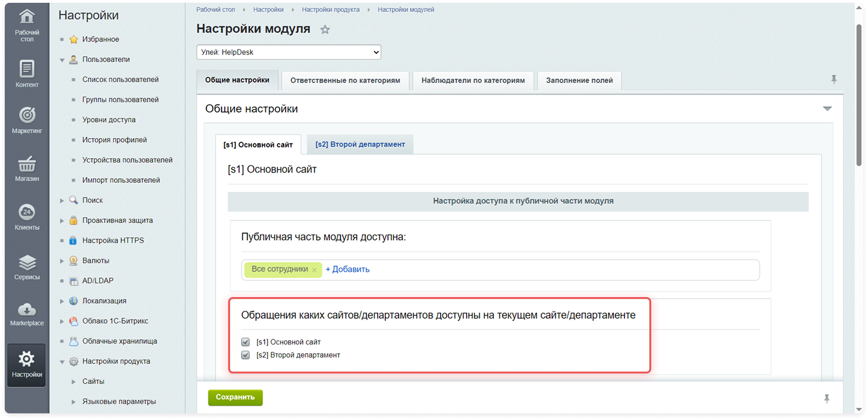Open Группы пользователей in the menu
The width and height of the screenshot is (868, 420).
(120, 100)
